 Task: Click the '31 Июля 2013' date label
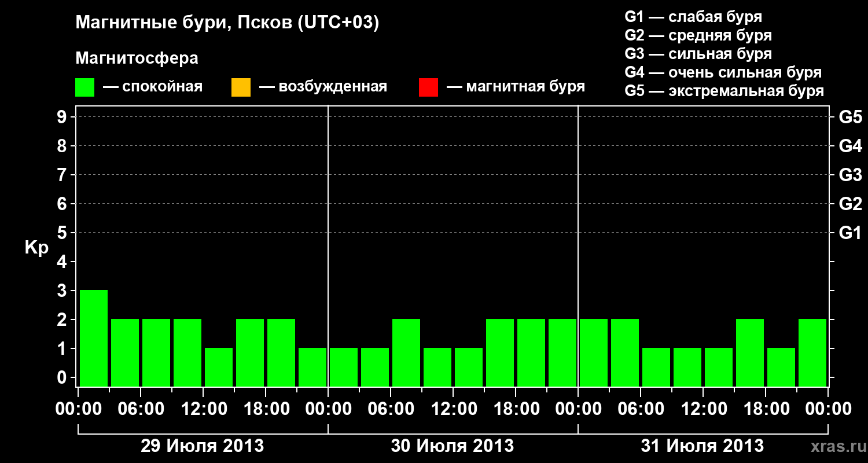[x=703, y=446]
